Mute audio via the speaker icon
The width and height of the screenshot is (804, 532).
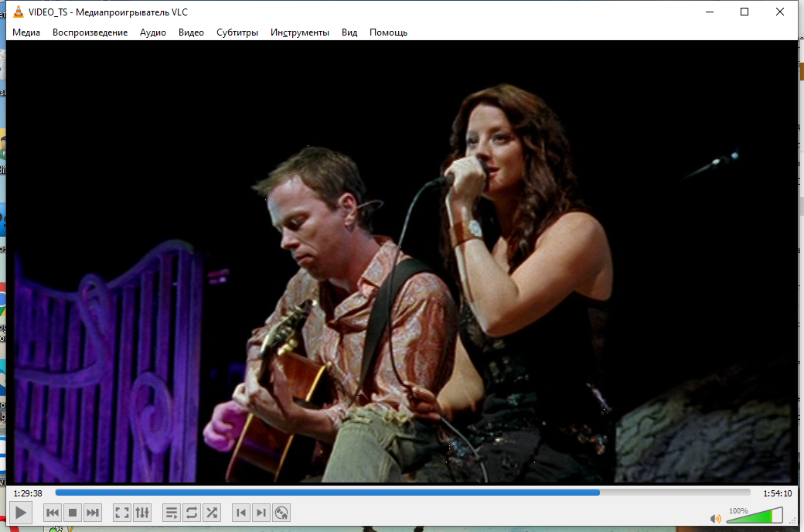[715, 519]
